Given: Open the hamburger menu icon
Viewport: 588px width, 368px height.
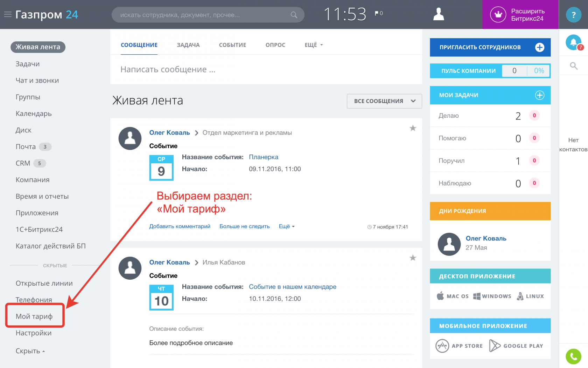Looking at the screenshot, I should [x=8, y=14].
